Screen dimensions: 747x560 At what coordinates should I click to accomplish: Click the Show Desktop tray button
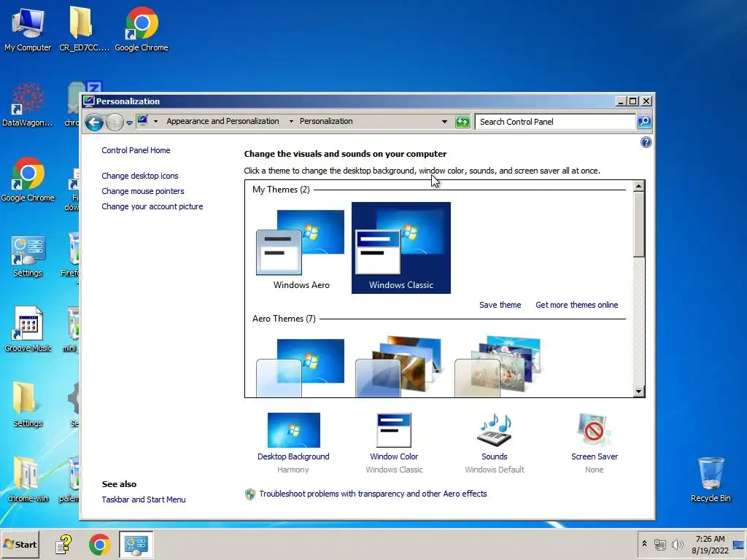738,544
